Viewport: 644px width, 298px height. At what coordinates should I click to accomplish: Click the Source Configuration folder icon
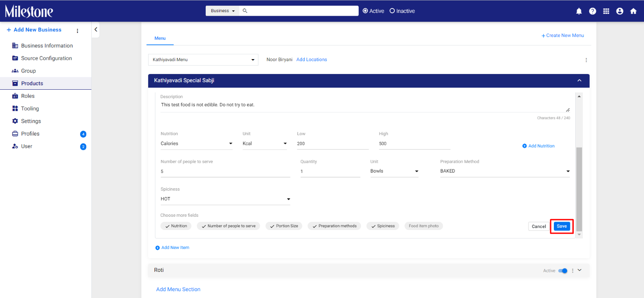[15, 58]
